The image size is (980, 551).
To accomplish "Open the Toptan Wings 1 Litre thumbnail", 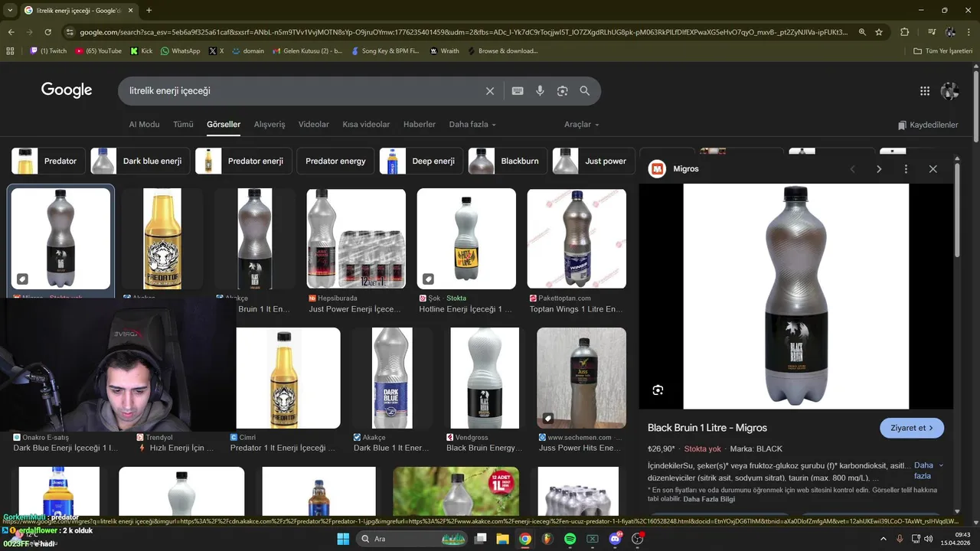I will click(x=577, y=239).
